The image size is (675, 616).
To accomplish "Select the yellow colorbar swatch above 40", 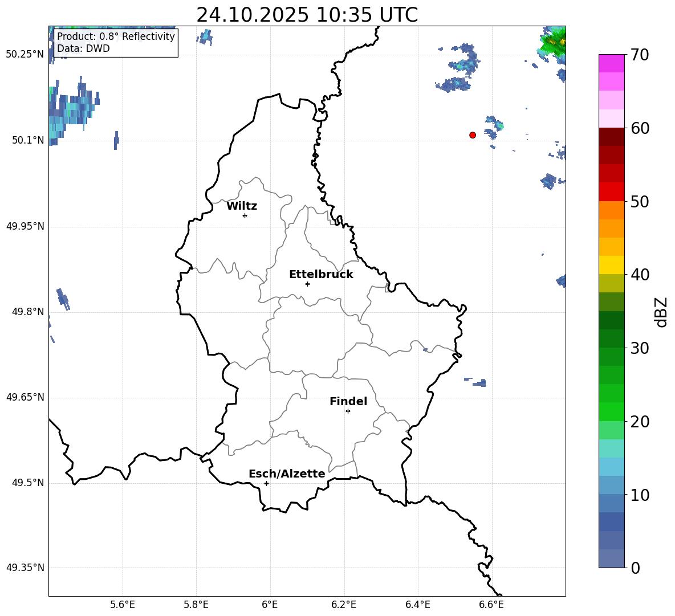I will 612,264.
